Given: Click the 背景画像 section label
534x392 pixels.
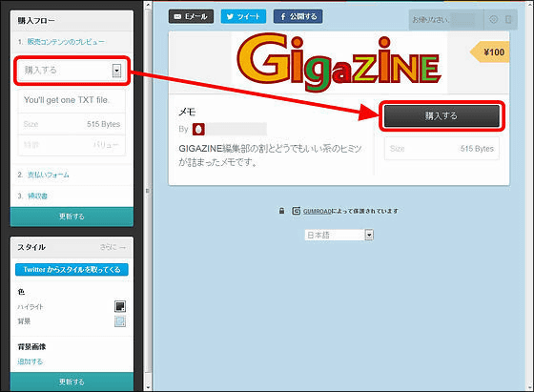Looking at the screenshot, I should click(x=31, y=347).
